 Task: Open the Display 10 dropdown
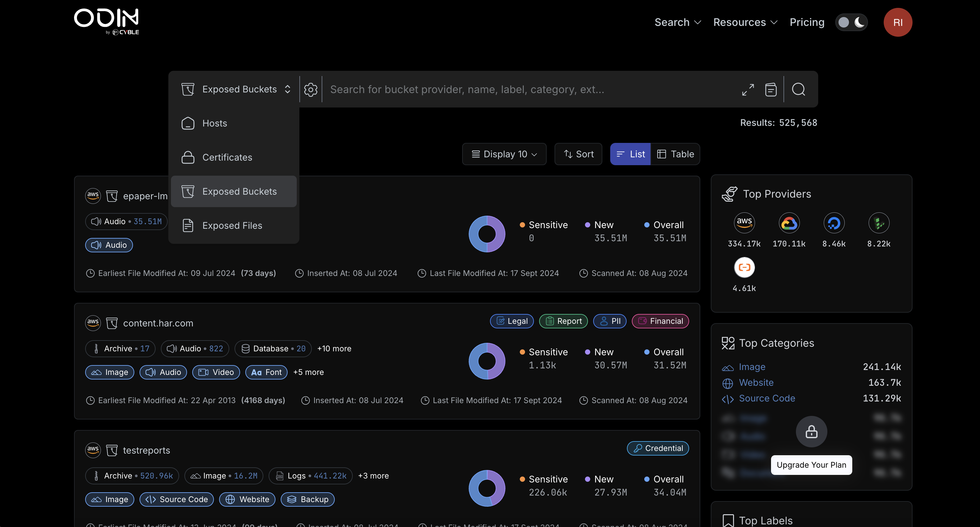[504, 154]
